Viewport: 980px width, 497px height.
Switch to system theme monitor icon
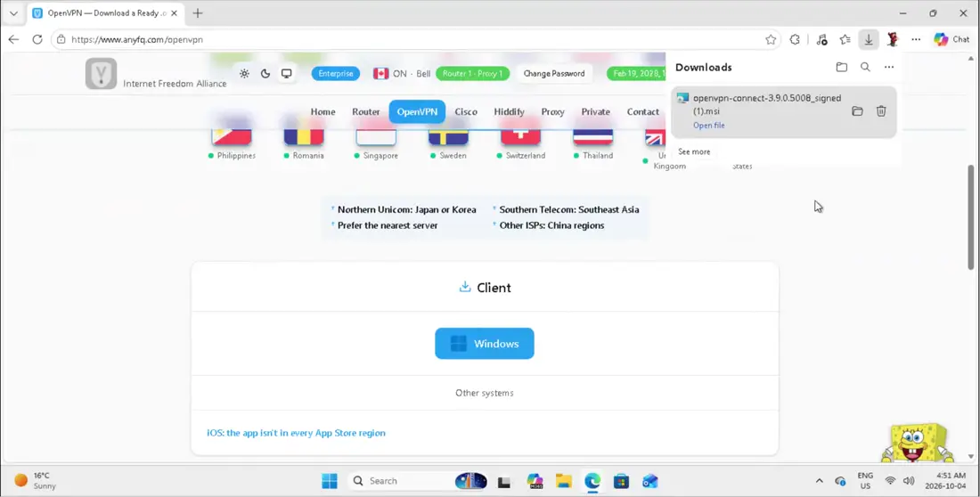tap(286, 74)
